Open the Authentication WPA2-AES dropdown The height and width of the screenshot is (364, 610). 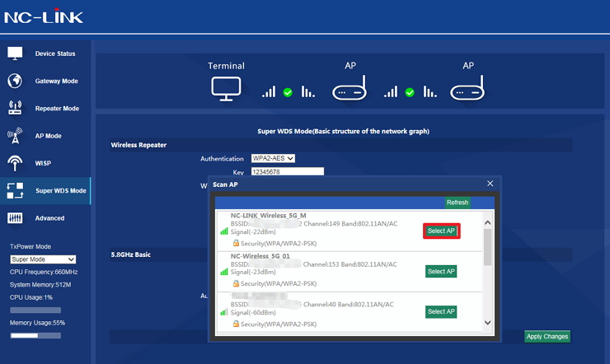point(273,158)
